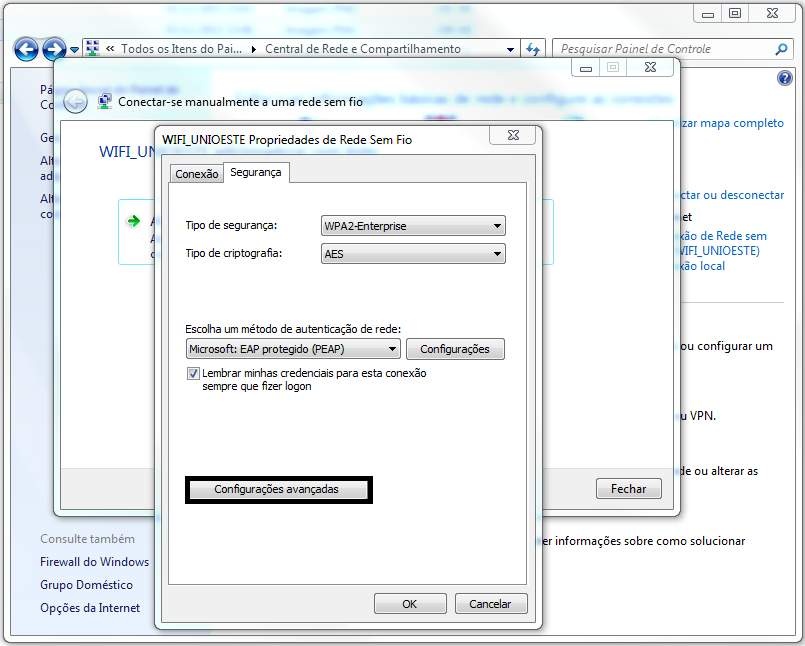Click the network icon in address bar
The width and height of the screenshot is (805, 646).
92,49
